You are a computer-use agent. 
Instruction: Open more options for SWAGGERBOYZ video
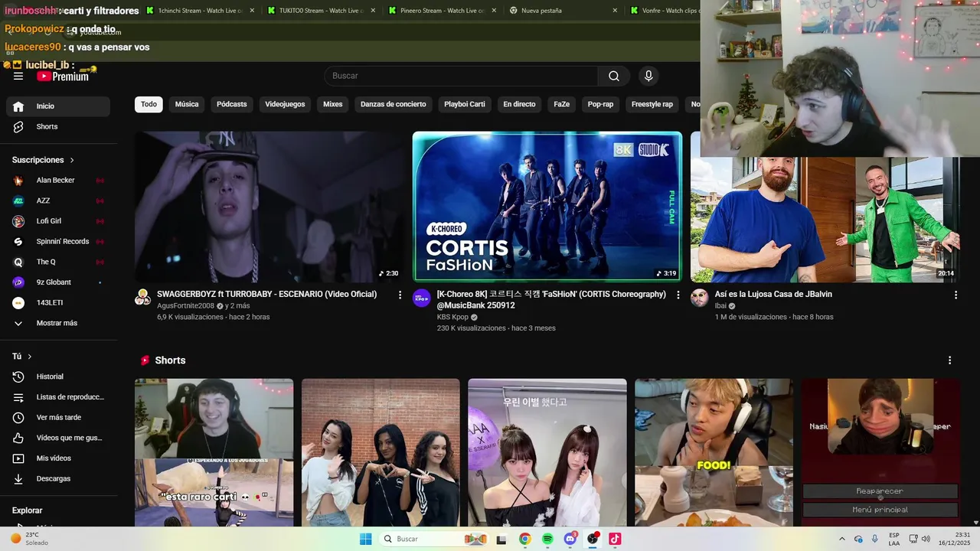tap(400, 295)
